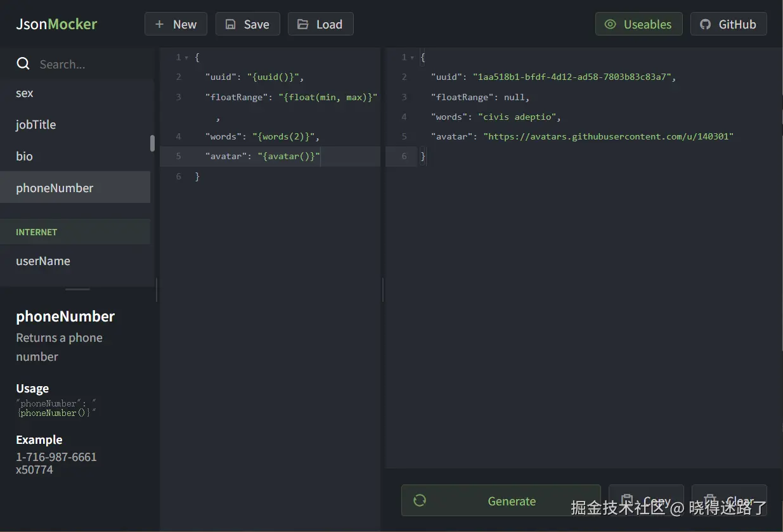Screen dimensions: 783x532
Task: Select userName under INTERNET
Action: 75,261
